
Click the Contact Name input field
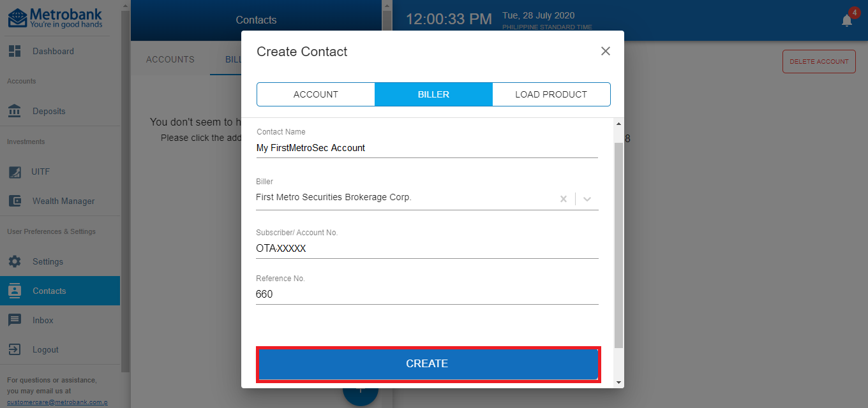(426, 148)
